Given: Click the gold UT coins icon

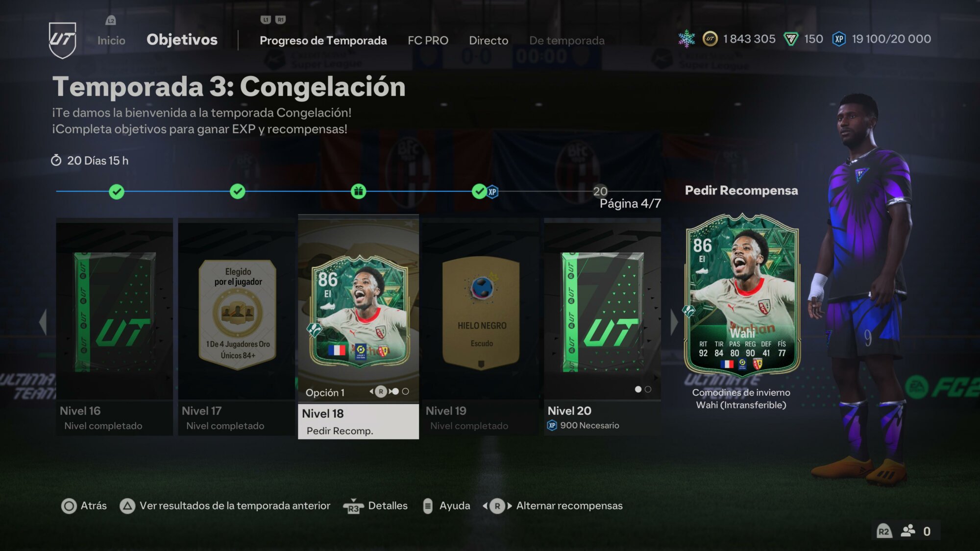Looking at the screenshot, I should pos(710,39).
